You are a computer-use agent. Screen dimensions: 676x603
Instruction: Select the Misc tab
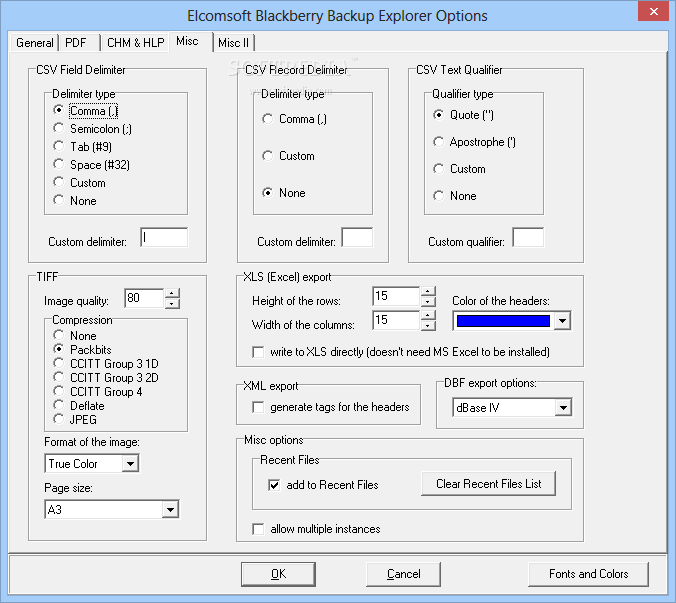click(x=187, y=41)
